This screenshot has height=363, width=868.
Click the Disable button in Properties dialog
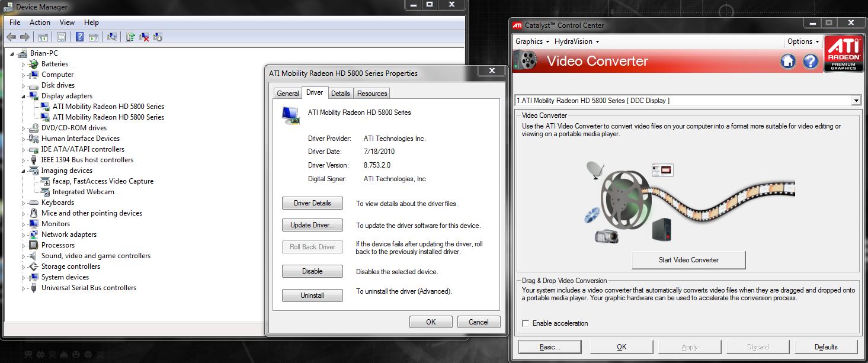(312, 271)
